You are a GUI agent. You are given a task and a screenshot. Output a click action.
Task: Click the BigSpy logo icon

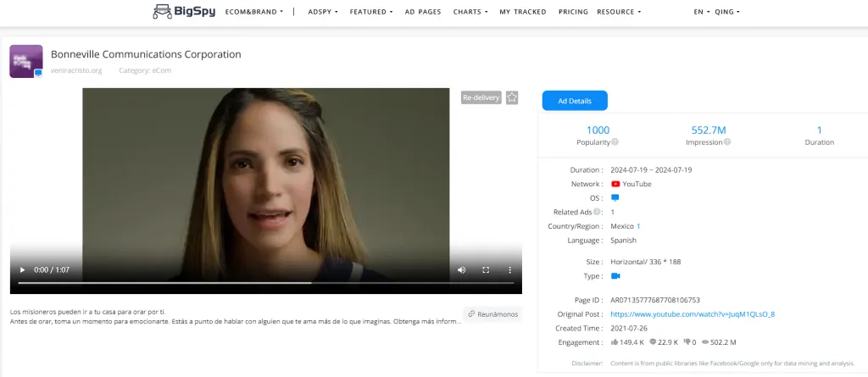(x=162, y=12)
